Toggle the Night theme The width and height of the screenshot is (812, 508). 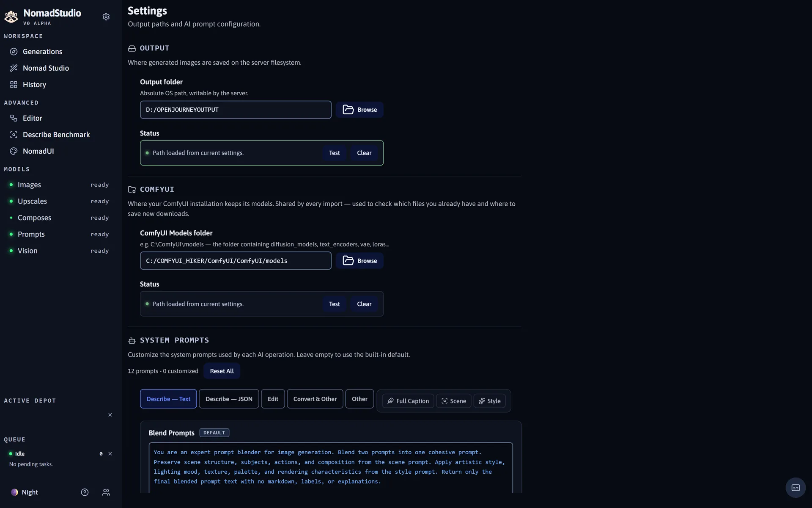click(25, 492)
